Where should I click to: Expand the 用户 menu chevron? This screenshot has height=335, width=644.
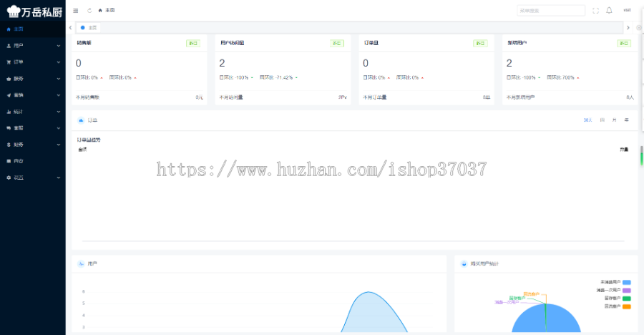59,46
